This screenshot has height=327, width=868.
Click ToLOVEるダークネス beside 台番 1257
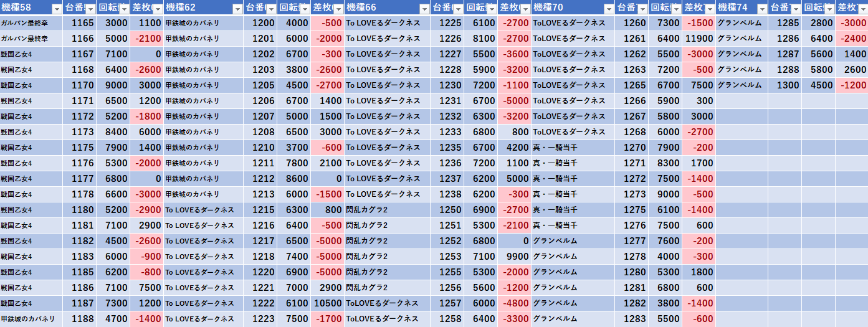pos(387,303)
